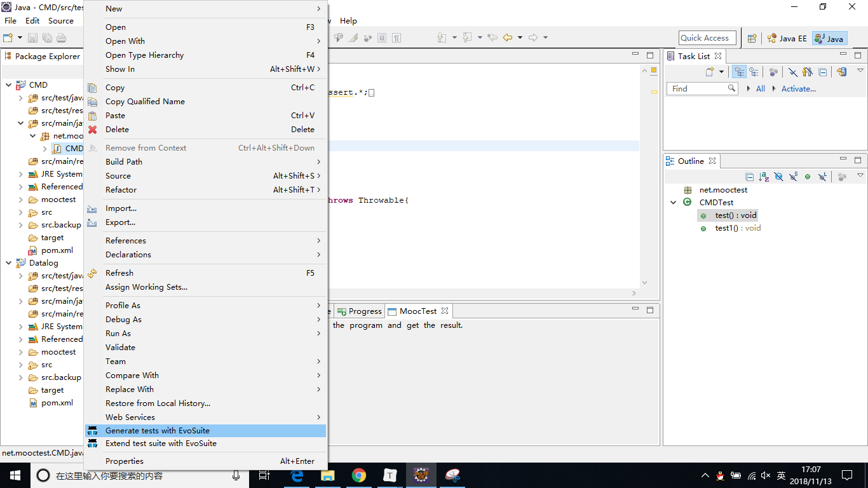Image resolution: width=868 pixels, height=488 pixels.
Task: Toggle Hide Static Members in Outline
Action: [x=793, y=177]
